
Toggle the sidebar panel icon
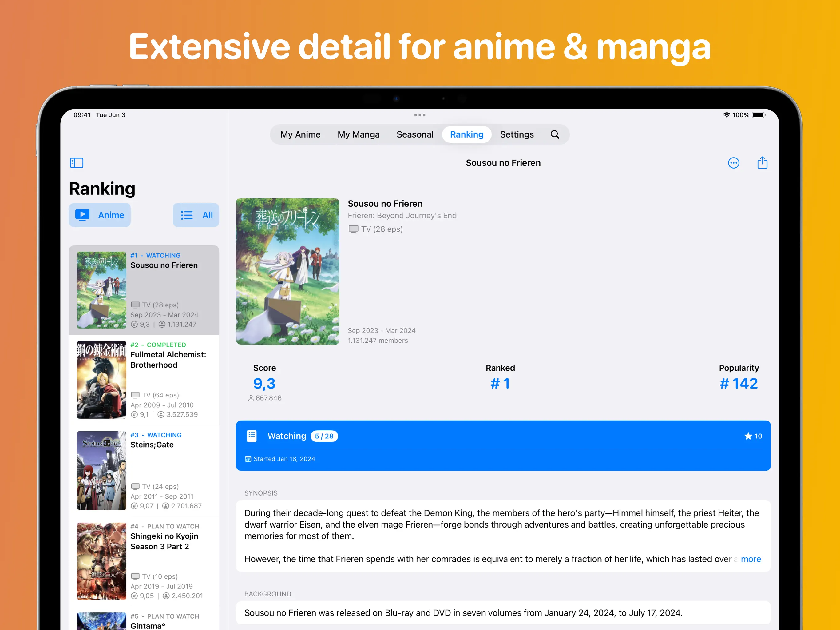tap(76, 163)
